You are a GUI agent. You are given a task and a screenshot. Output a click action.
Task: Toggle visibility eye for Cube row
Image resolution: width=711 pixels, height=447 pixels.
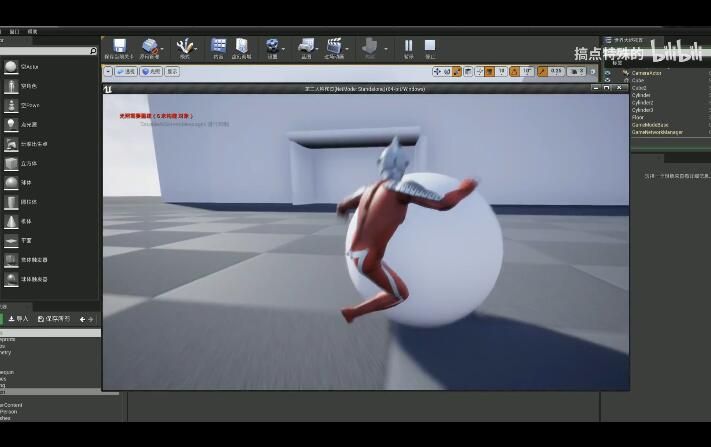pos(608,80)
